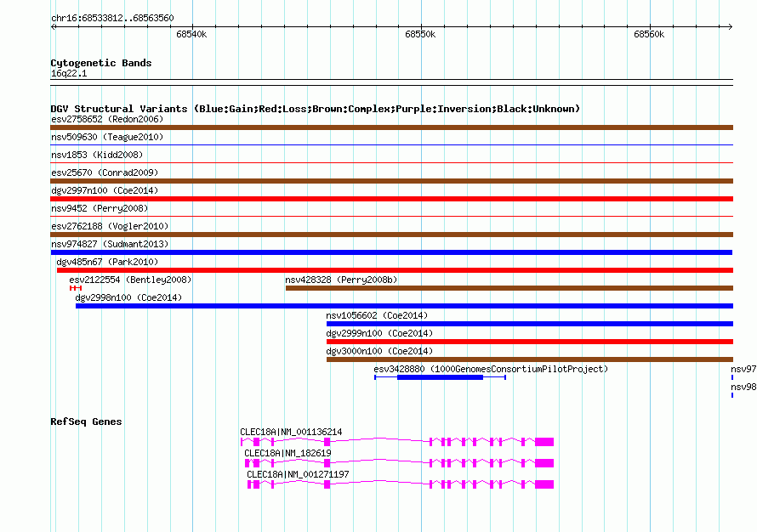Viewport: 757px width, 532px height.
Task: Select the thin blue nsv509630 line
Action: (x=391, y=144)
